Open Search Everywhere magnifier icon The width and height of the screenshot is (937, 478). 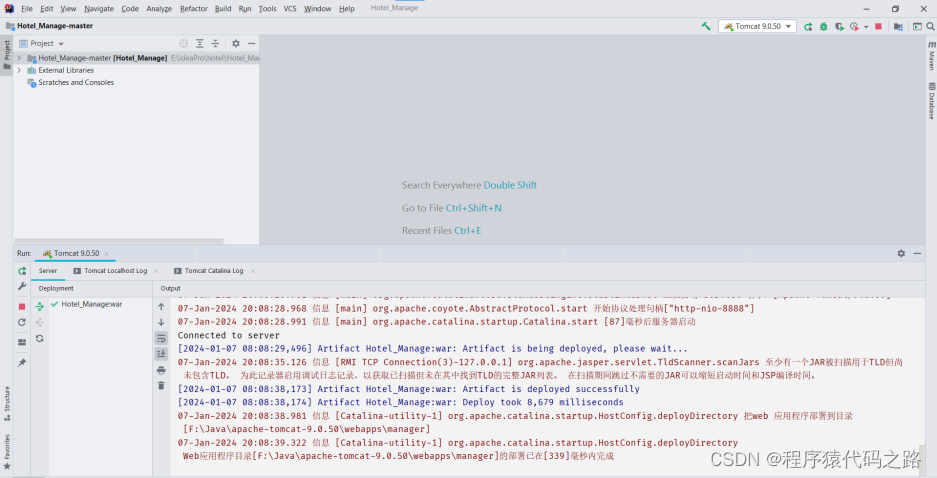pyautogui.click(x=930, y=26)
